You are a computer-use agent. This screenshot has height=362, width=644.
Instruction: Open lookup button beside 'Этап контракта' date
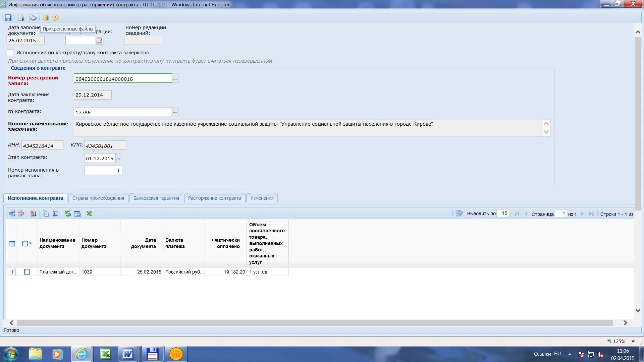(118, 158)
